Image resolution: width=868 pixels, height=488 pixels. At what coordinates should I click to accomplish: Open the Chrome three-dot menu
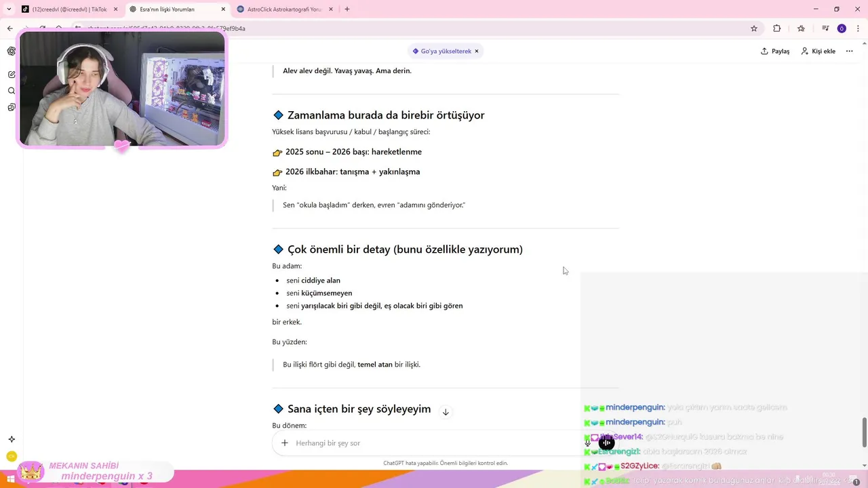(858, 28)
